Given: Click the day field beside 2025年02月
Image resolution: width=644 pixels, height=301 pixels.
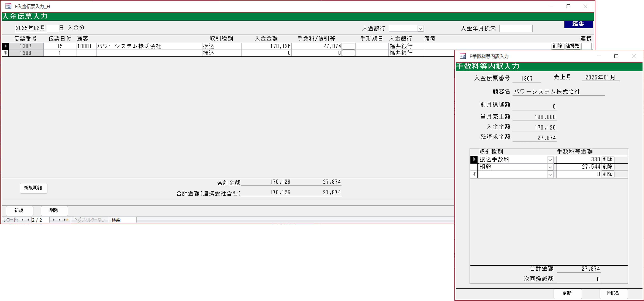Looking at the screenshot, I should [52, 28].
